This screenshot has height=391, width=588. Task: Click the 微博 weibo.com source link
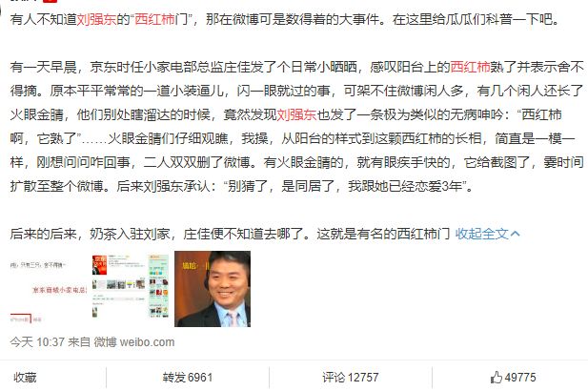click(x=134, y=341)
